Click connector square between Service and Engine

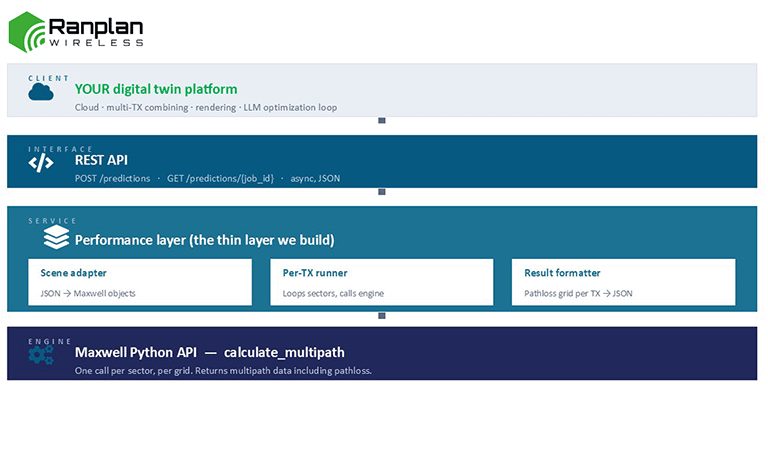(x=382, y=316)
